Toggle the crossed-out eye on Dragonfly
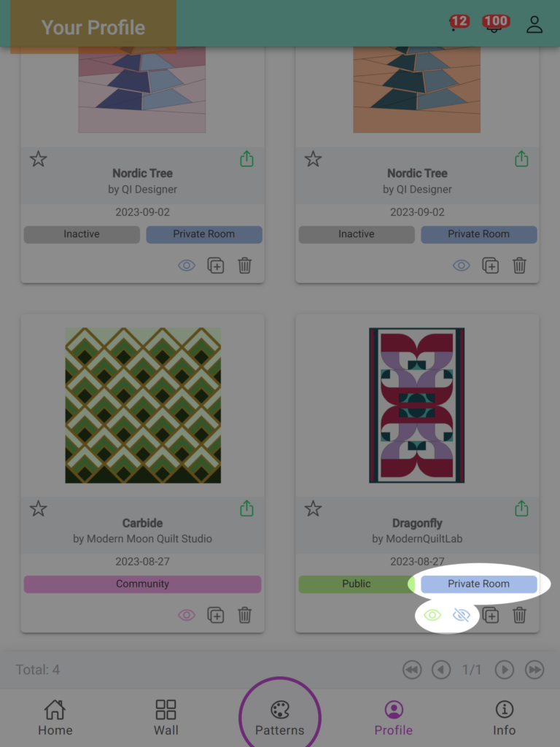This screenshot has height=747, width=560. point(462,615)
